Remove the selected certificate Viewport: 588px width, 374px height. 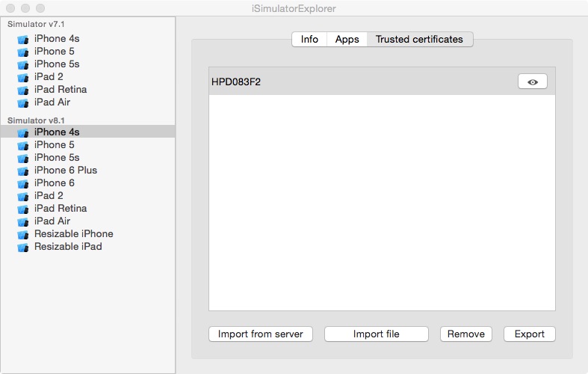466,334
